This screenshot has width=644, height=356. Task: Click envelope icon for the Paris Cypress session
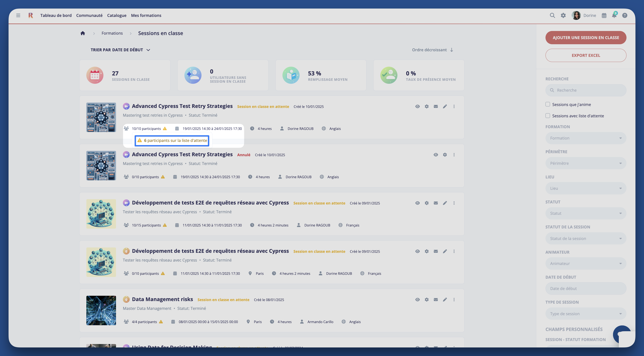tap(436, 251)
